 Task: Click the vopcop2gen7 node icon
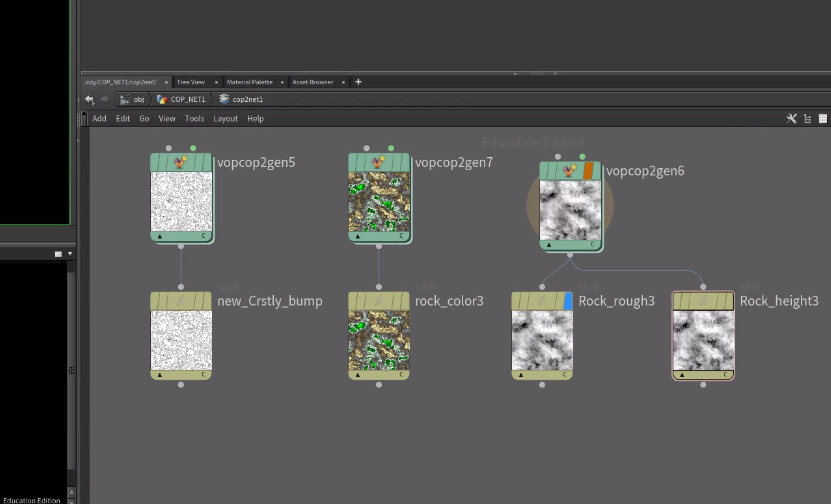(379, 161)
